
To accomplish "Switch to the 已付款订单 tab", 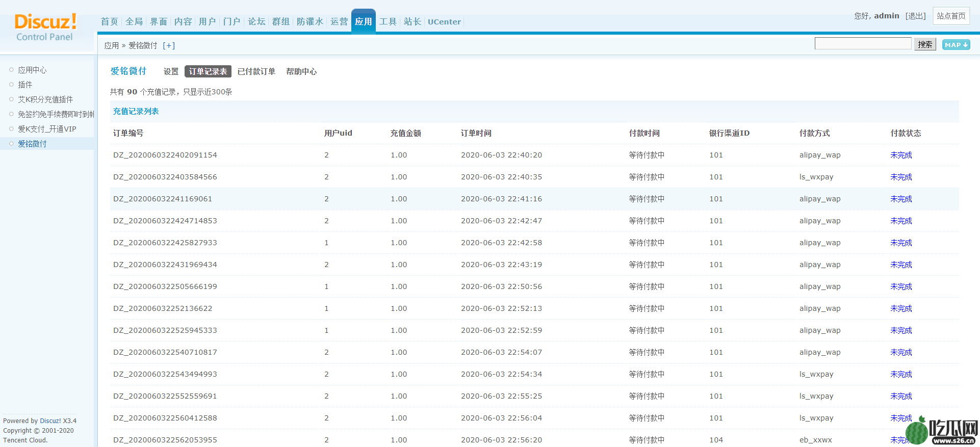I will tap(256, 71).
